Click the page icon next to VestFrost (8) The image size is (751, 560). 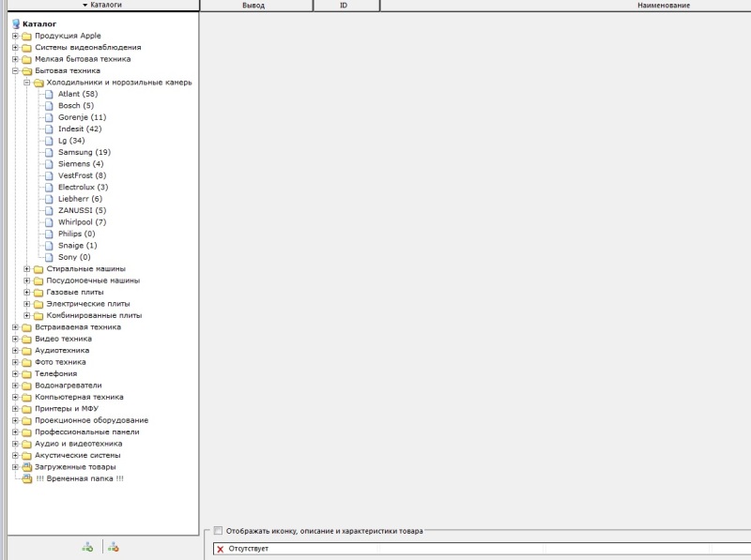click(49, 175)
